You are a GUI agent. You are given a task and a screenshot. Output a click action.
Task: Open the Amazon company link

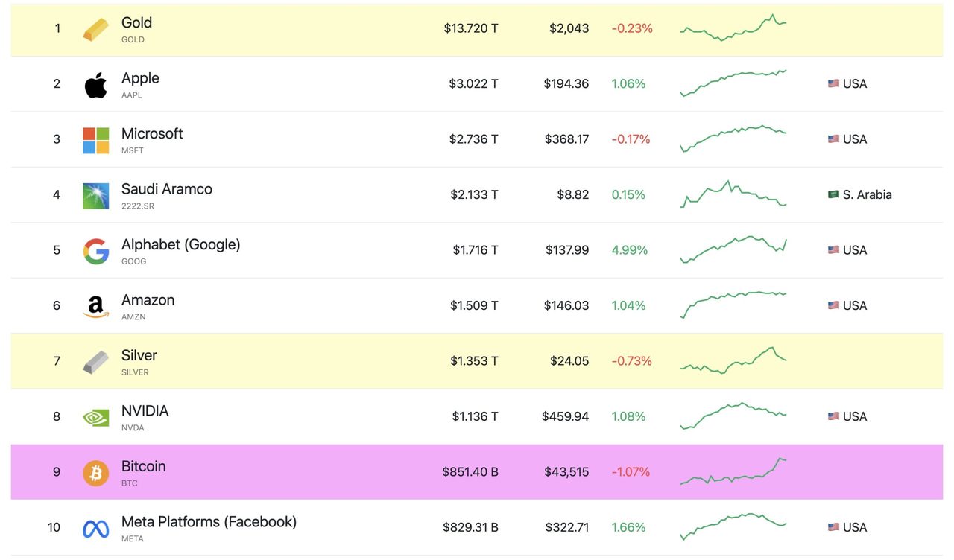coord(148,300)
